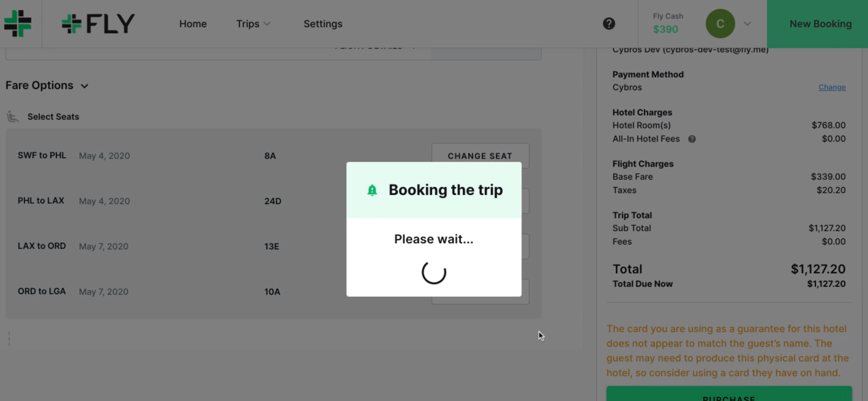Click the green plus logo icon
The width and height of the screenshot is (868, 401).
click(x=18, y=24)
